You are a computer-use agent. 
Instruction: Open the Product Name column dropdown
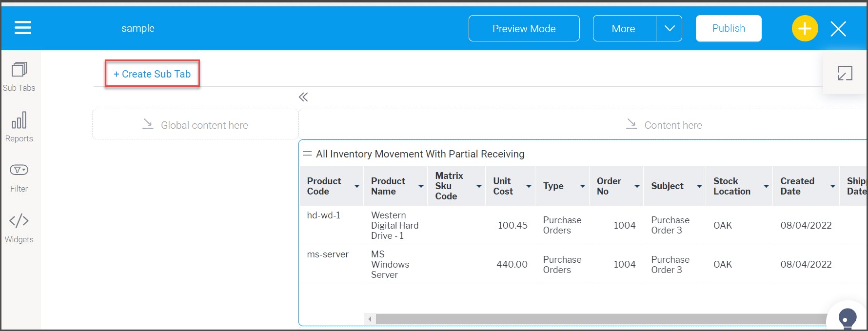coord(421,186)
